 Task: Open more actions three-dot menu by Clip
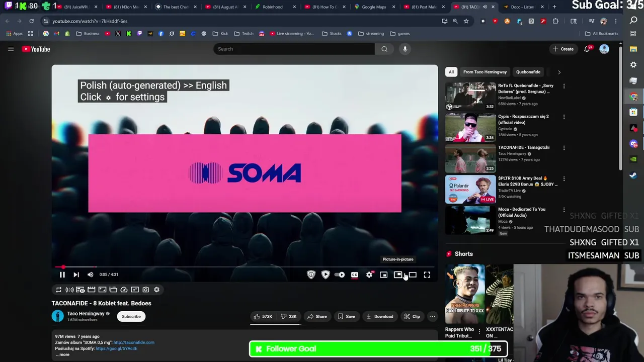point(433,316)
